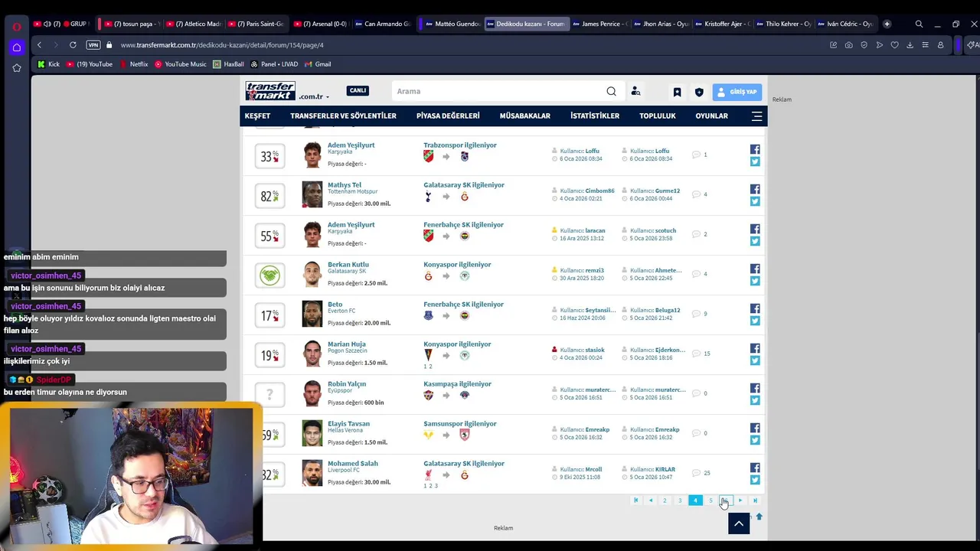The image size is (980, 551).
Task: Switch to the Arsenal (0-0) tab
Action: pyautogui.click(x=320, y=24)
